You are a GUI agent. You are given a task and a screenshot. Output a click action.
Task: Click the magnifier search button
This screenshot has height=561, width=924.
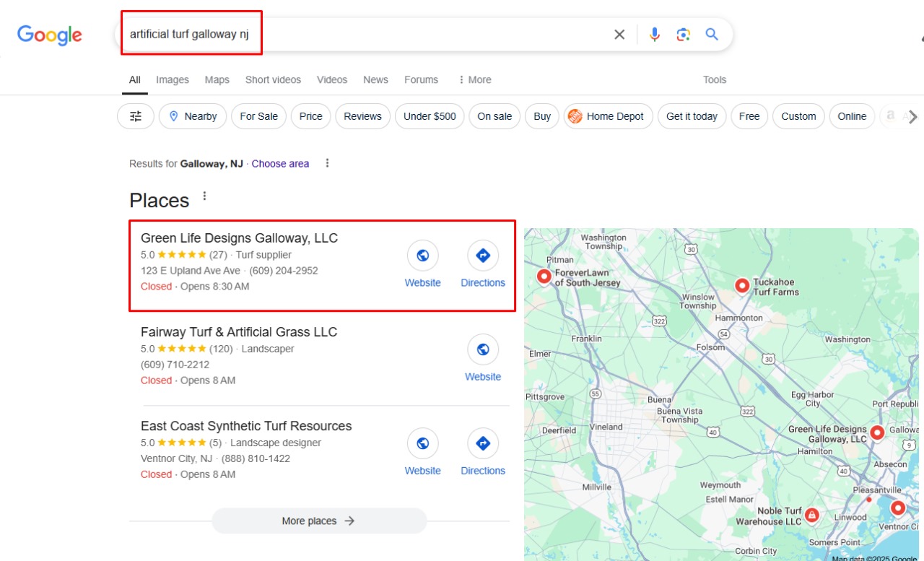tap(712, 35)
